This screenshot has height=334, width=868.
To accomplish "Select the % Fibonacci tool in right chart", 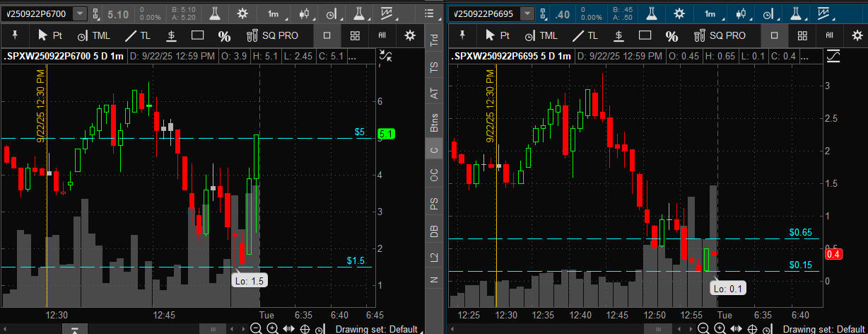I will pyautogui.click(x=671, y=36).
